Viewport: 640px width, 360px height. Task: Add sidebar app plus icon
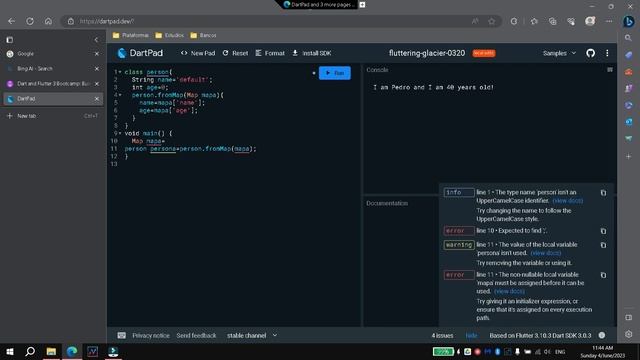pyautogui.click(x=629, y=156)
